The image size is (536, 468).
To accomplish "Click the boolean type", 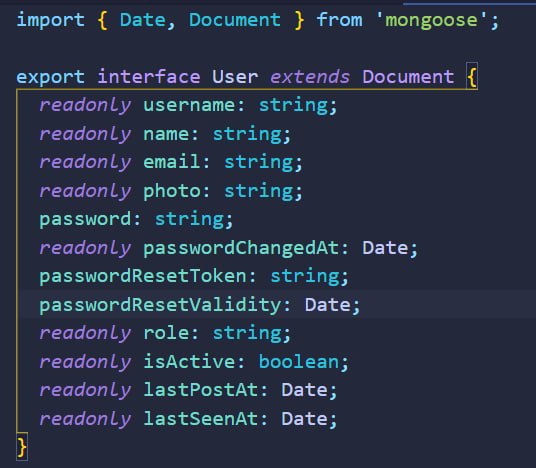I will (298, 362).
